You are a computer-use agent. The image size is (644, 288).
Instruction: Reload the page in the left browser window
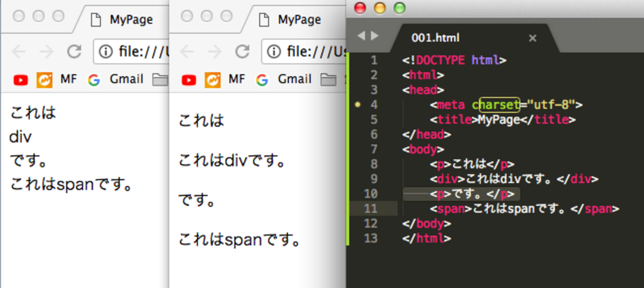[74, 52]
